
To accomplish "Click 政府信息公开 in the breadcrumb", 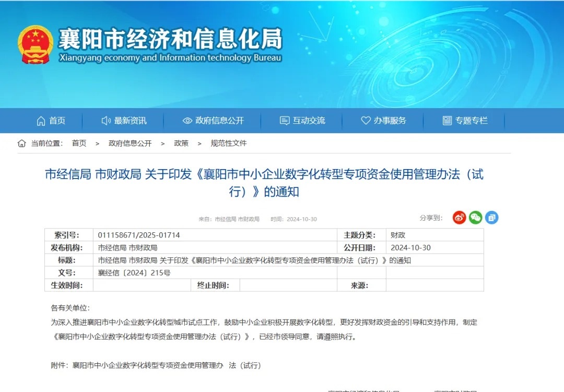I will pos(130,143).
